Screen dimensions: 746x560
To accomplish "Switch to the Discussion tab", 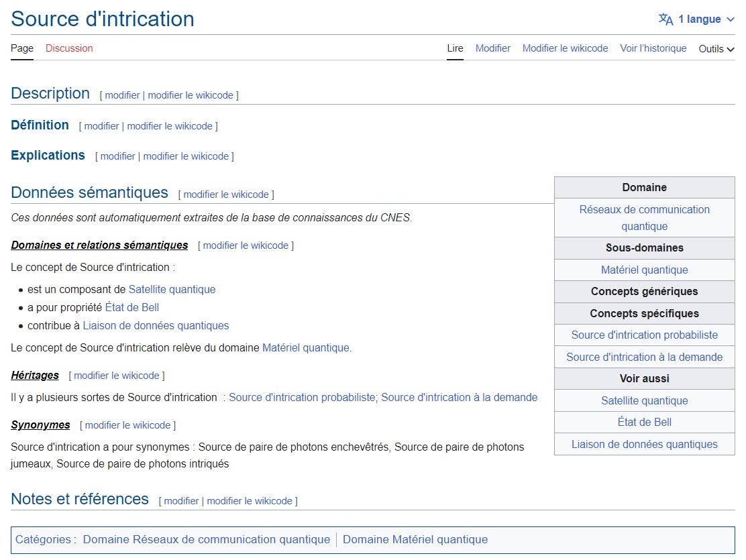I will click(x=69, y=48).
